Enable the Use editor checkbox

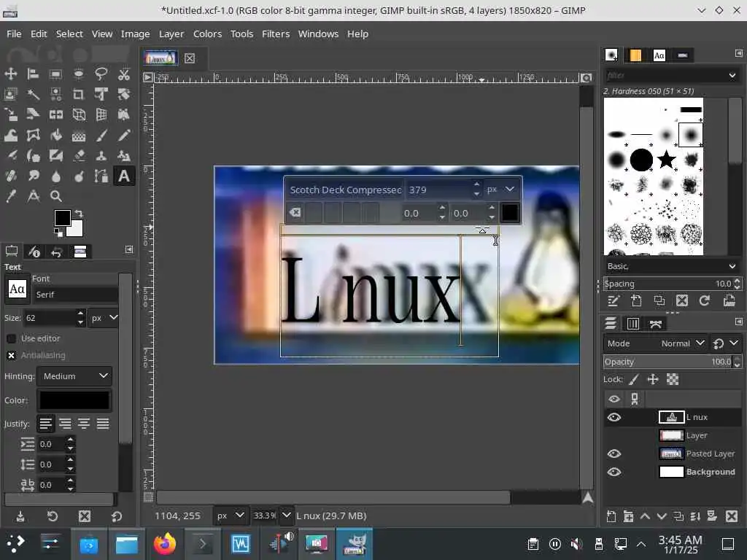tap(12, 338)
